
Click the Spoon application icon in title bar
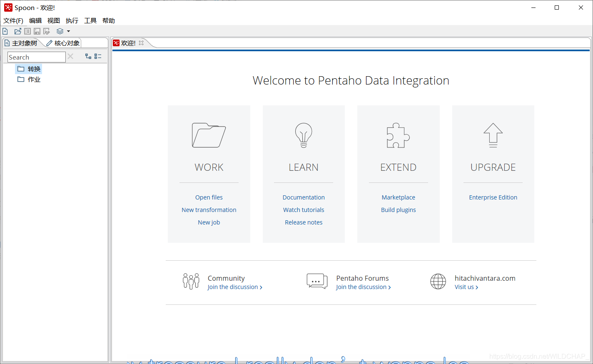8,7
